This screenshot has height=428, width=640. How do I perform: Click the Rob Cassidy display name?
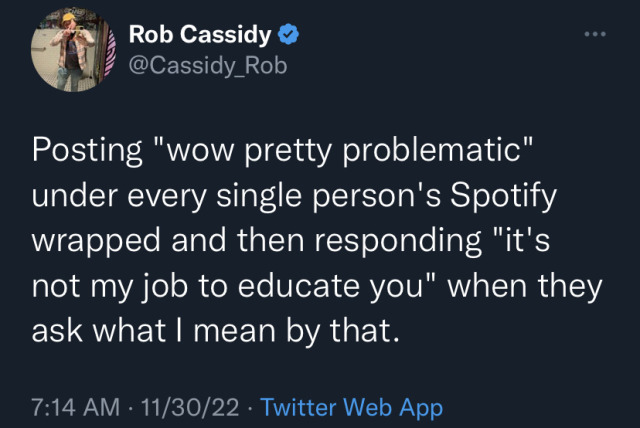click(x=201, y=36)
